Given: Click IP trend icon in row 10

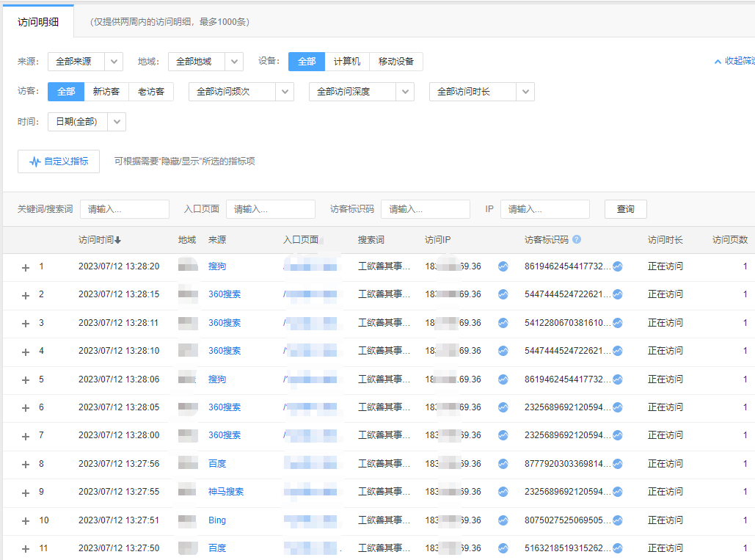Looking at the screenshot, I should tap(503, 520).
